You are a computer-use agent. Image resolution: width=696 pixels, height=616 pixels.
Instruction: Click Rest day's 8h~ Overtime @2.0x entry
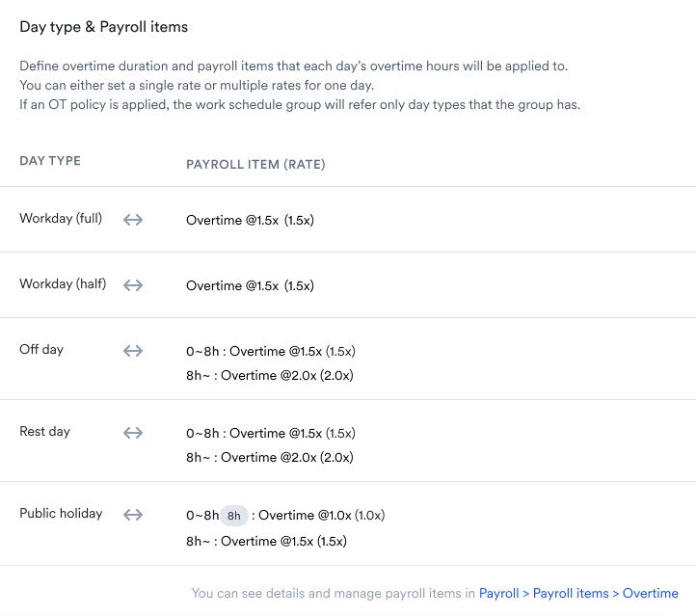(x=270, y=458)
